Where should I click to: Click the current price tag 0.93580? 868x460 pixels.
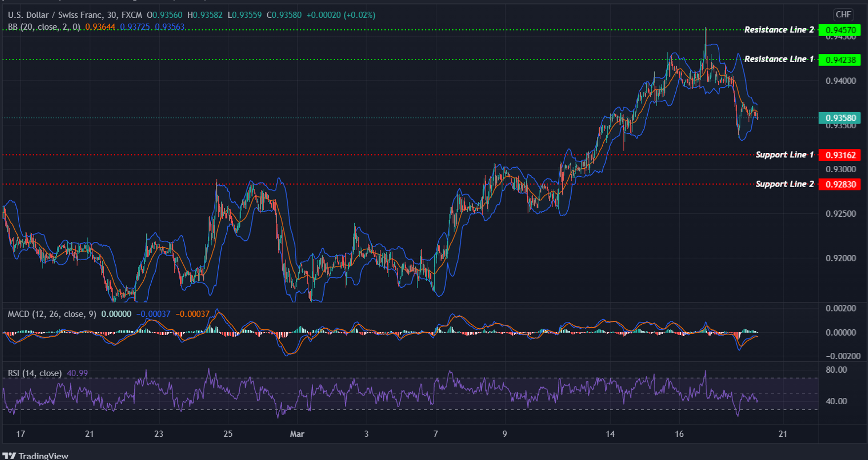(x=840, y=118)
